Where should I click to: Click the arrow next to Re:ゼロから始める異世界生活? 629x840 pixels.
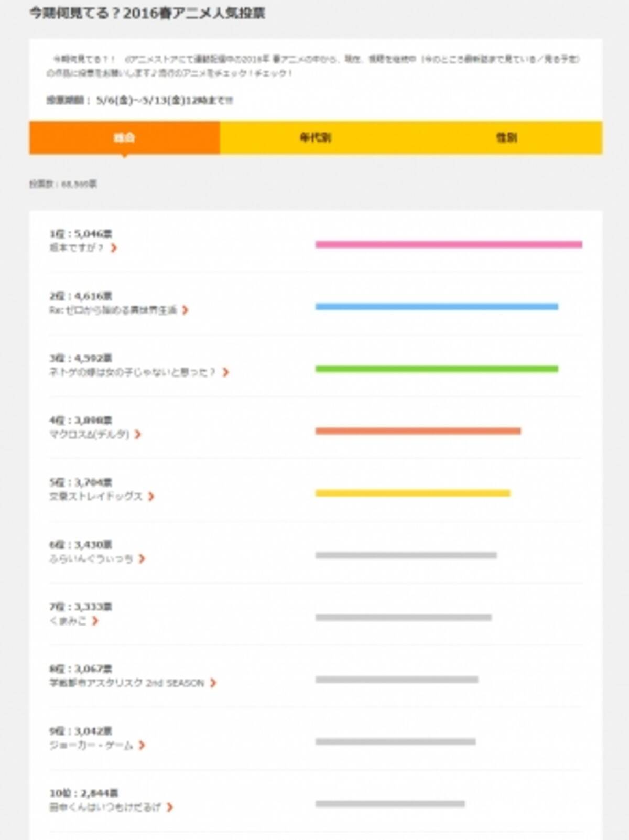point(185,310)
